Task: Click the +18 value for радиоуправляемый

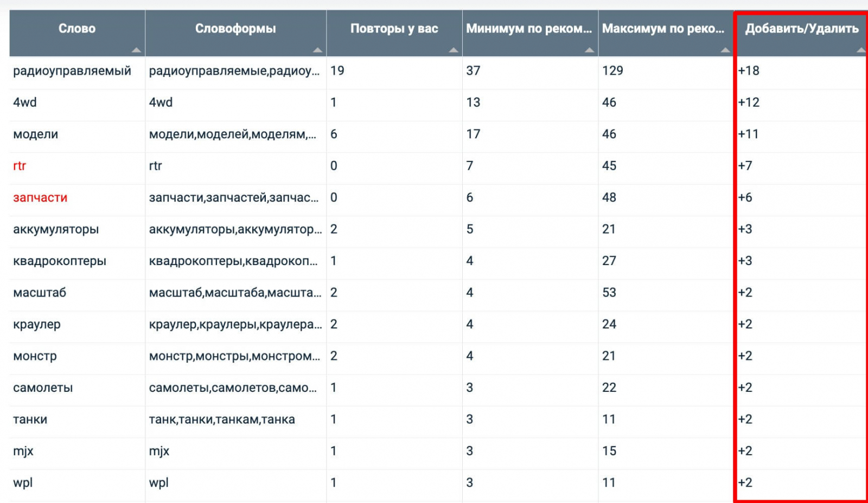Action: point(749,71)
